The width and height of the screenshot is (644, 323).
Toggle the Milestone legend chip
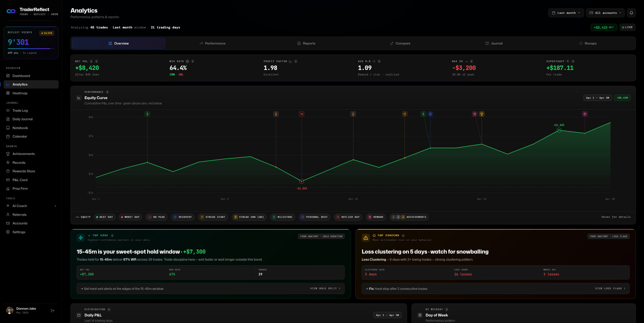[283, 217]
